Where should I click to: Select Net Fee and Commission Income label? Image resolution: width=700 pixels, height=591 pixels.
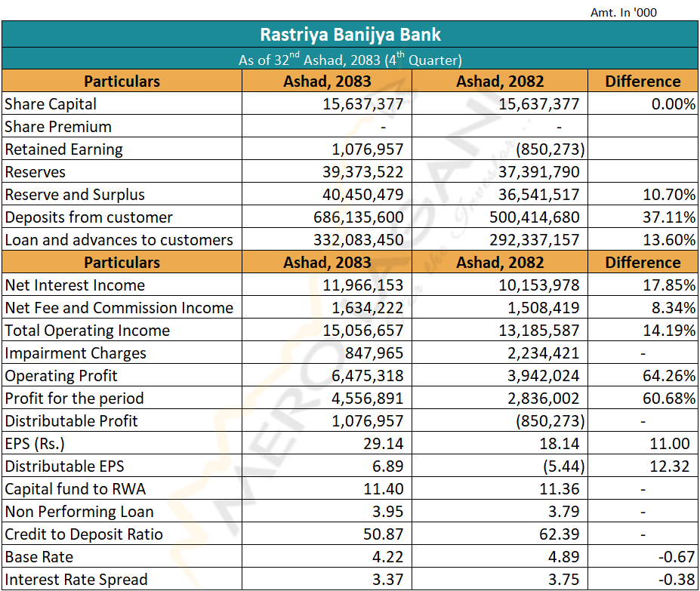tap(119, 308)
